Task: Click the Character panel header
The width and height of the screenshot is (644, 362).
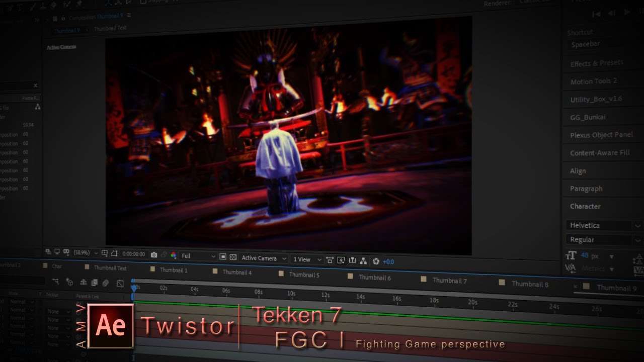Action: click(585, 206)
